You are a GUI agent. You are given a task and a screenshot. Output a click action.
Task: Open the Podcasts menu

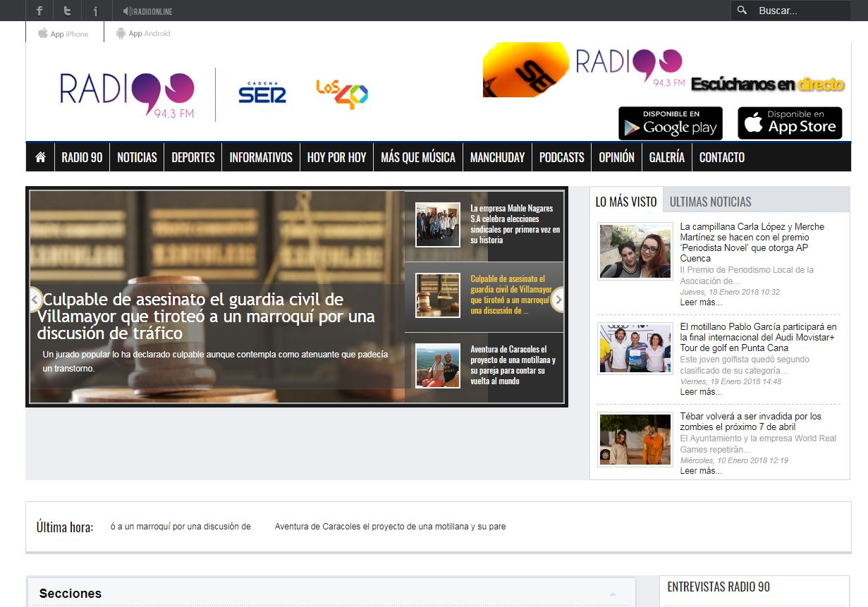click(x=561, y=157)
